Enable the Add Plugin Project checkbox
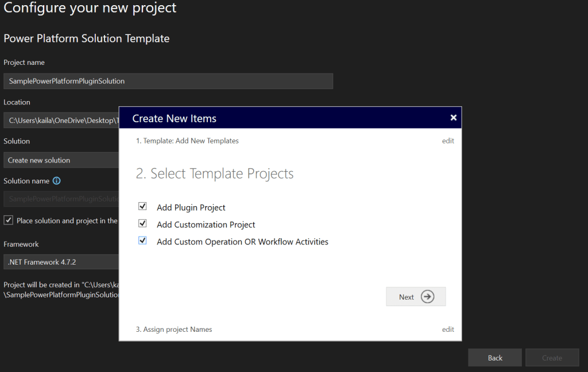This screenshot has width=588, height=372. [142, 207]
